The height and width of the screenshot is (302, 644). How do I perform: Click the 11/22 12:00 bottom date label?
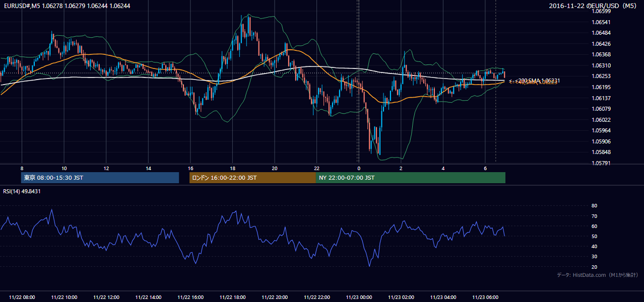[106, 297]
